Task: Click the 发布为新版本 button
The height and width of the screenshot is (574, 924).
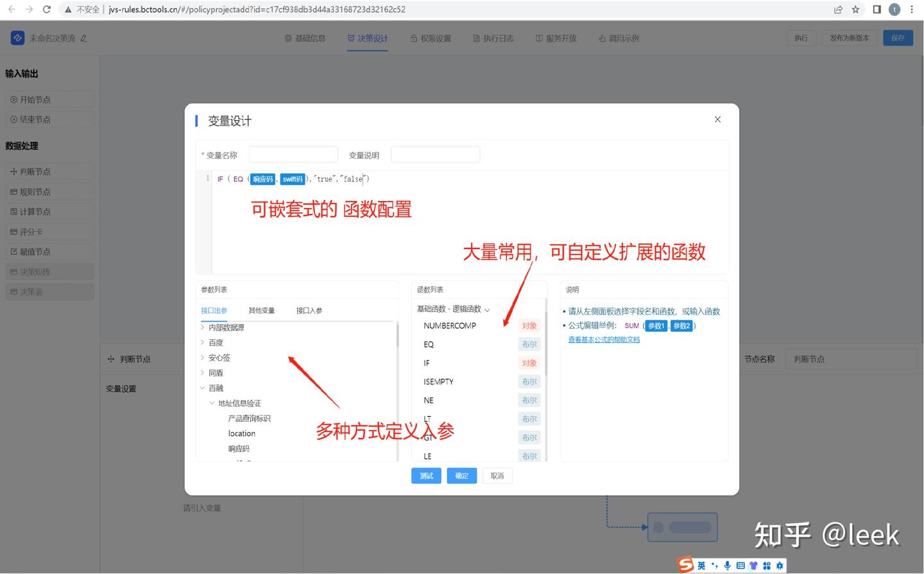Action: [x=849, y=37]
